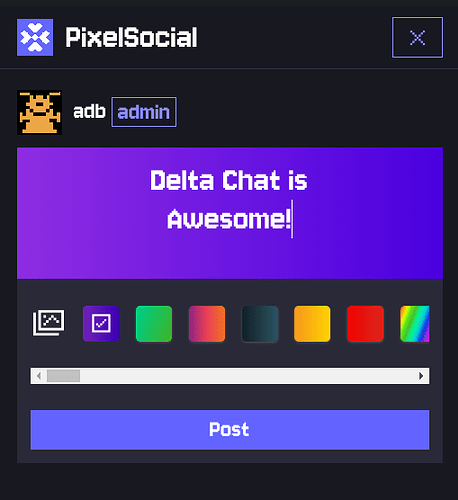Click the admin role badge
The image size is (458, 500).
144,112
